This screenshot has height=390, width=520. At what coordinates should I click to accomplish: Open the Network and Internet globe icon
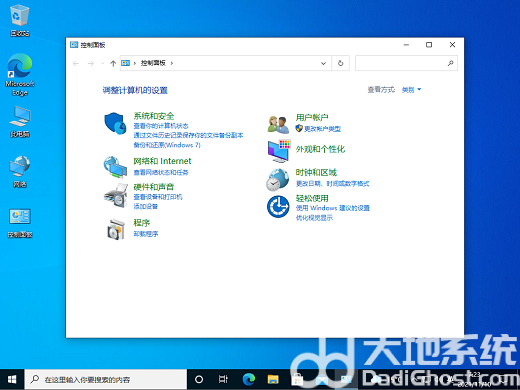[115, 167]
